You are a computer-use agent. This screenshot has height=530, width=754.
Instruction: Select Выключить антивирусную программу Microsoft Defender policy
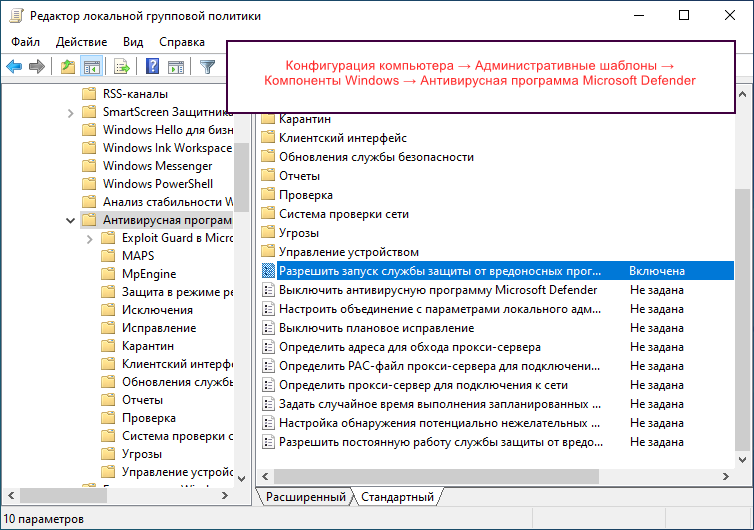438,290
